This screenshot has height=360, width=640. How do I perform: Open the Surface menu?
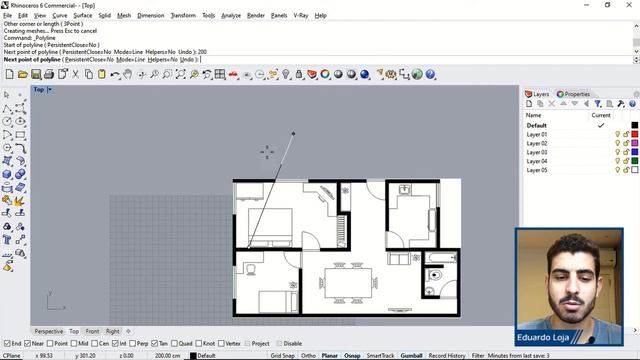coord(83,16)
